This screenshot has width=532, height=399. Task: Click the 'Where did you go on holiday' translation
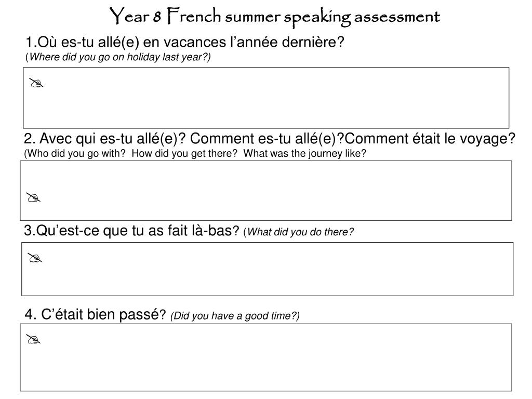(118, 57)
